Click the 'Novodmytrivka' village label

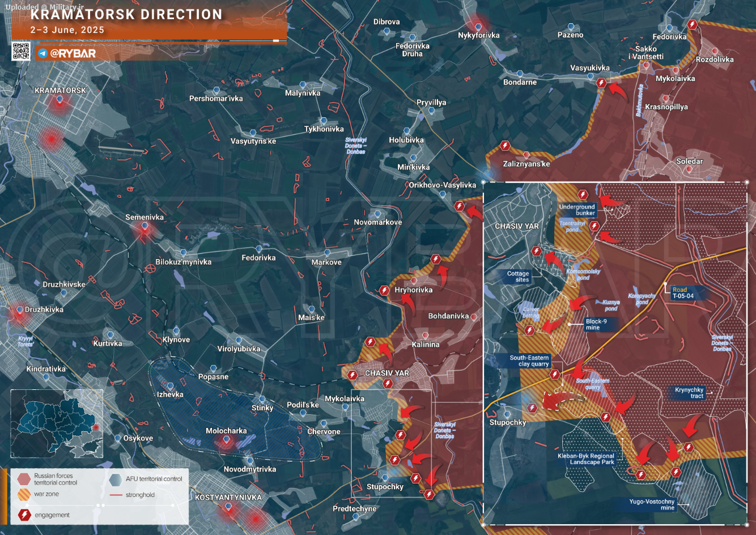250,469
